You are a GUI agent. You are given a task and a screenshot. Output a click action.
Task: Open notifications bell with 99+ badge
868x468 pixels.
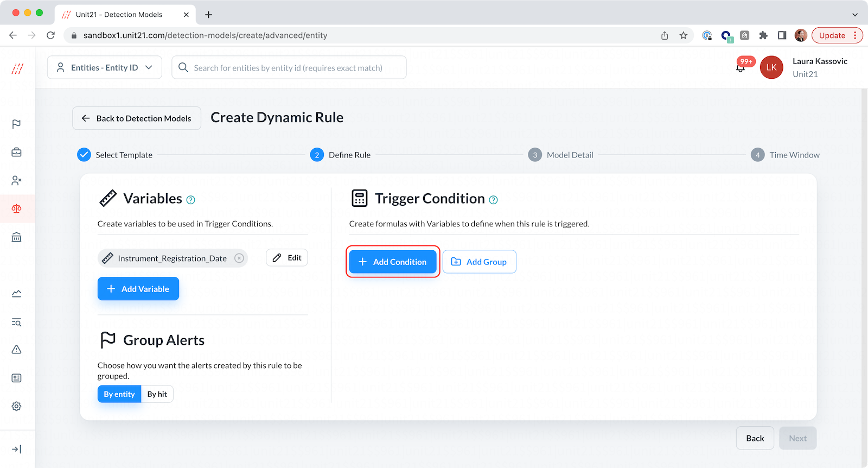pyautogui.click(x=741, y=68)
